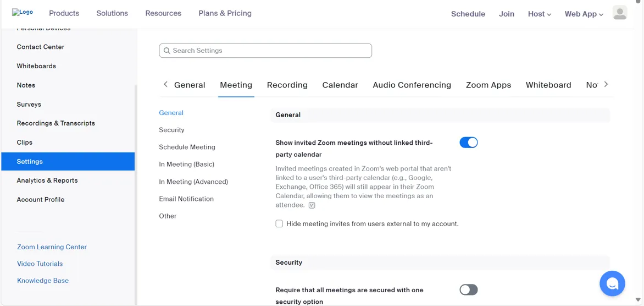Open the user profile avatar

click(620, 13)
